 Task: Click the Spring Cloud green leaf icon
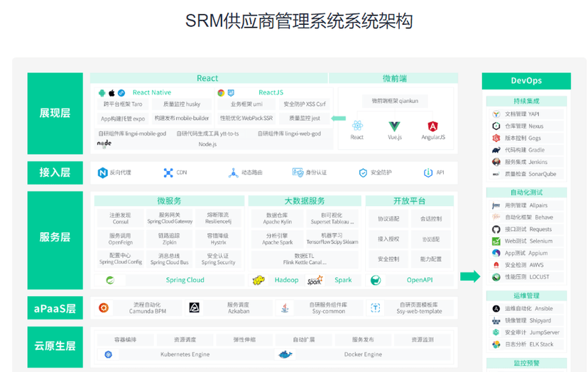110,280
